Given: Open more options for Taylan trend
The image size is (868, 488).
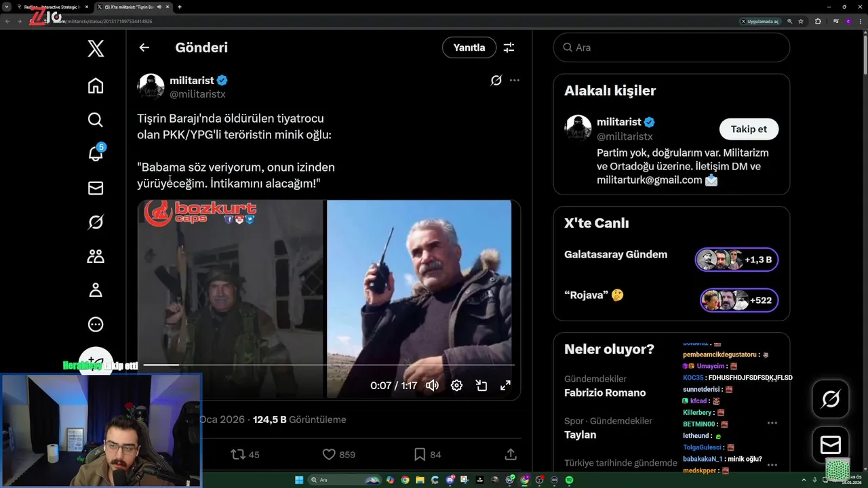Looking at the screenshot, I should click(772, 423).
